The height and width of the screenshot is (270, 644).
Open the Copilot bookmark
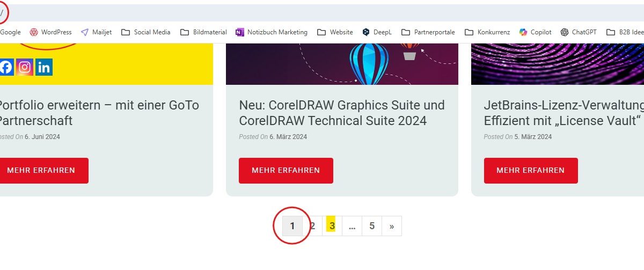[536, 32]
